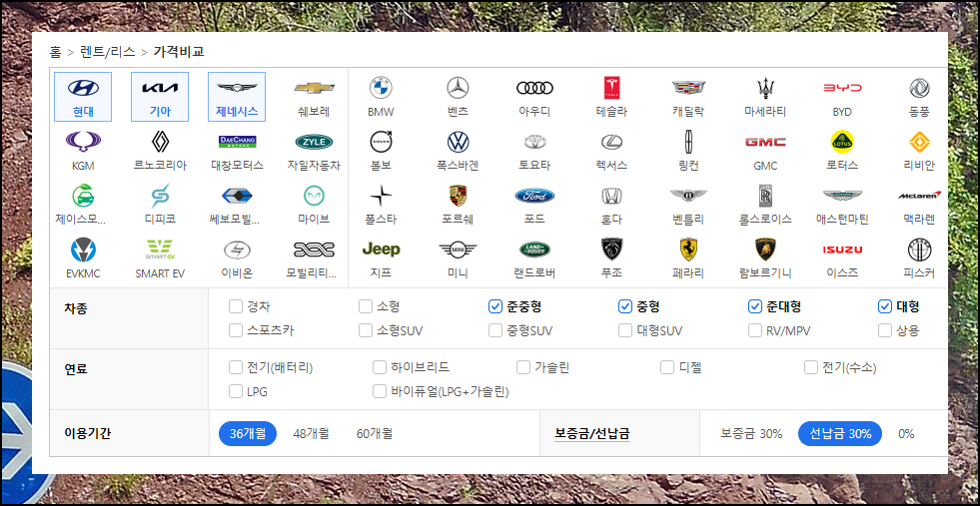
Task: Choose the Toyota (토요타) logo
Action: point(535,142)
